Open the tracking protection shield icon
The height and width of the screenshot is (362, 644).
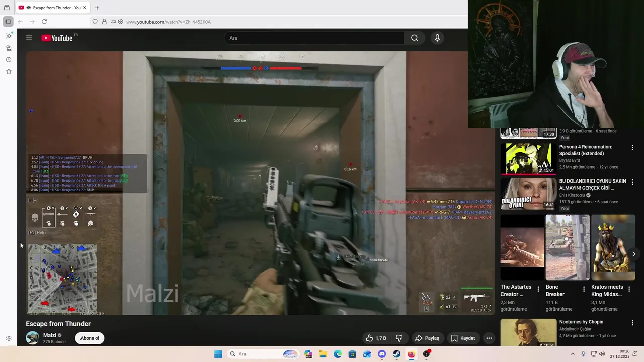(95, 22)
